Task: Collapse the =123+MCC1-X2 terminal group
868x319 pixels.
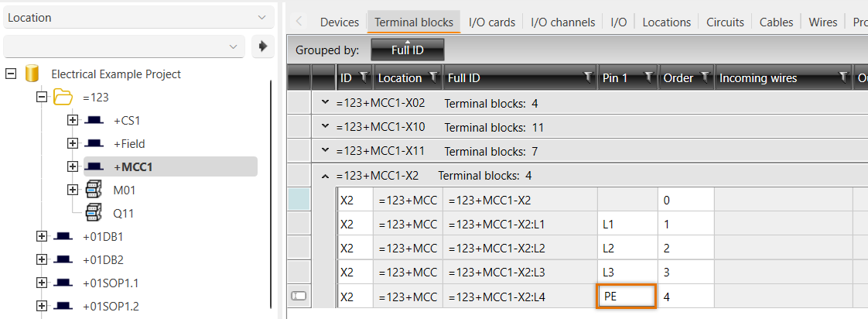Action: 325,176
